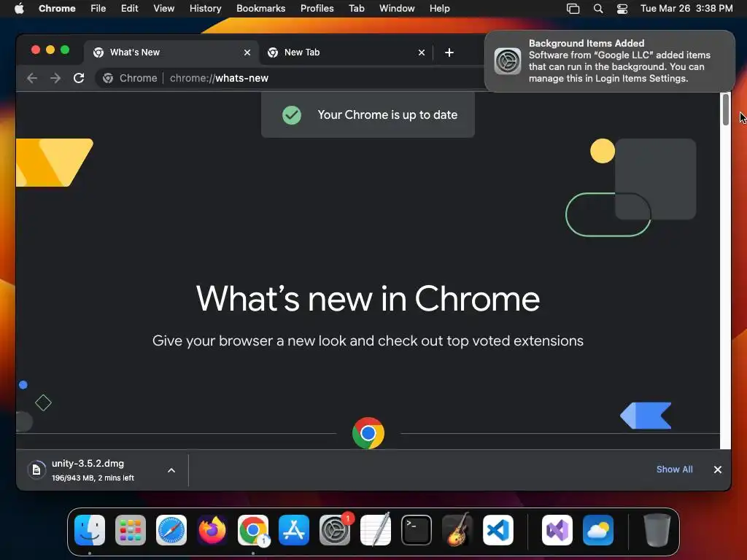
Task: Open the Profiles menu
Action: tap(317, 9)
